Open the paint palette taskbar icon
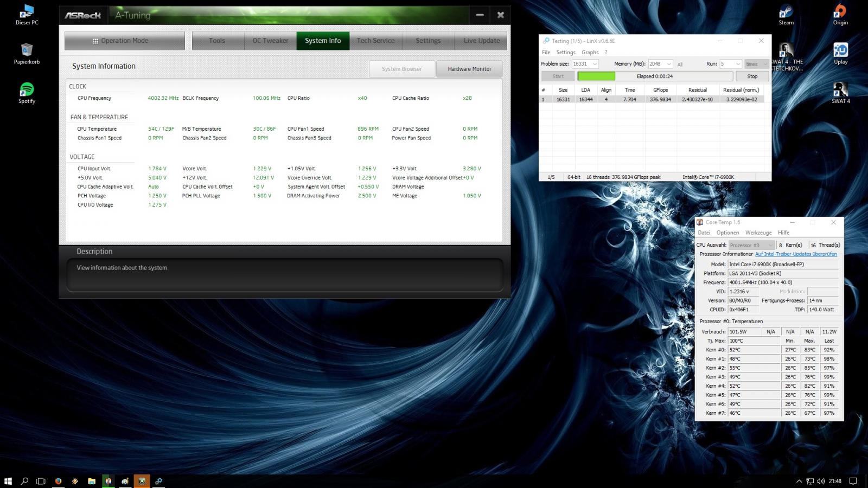Screen dimensions: 868x488 125,481
